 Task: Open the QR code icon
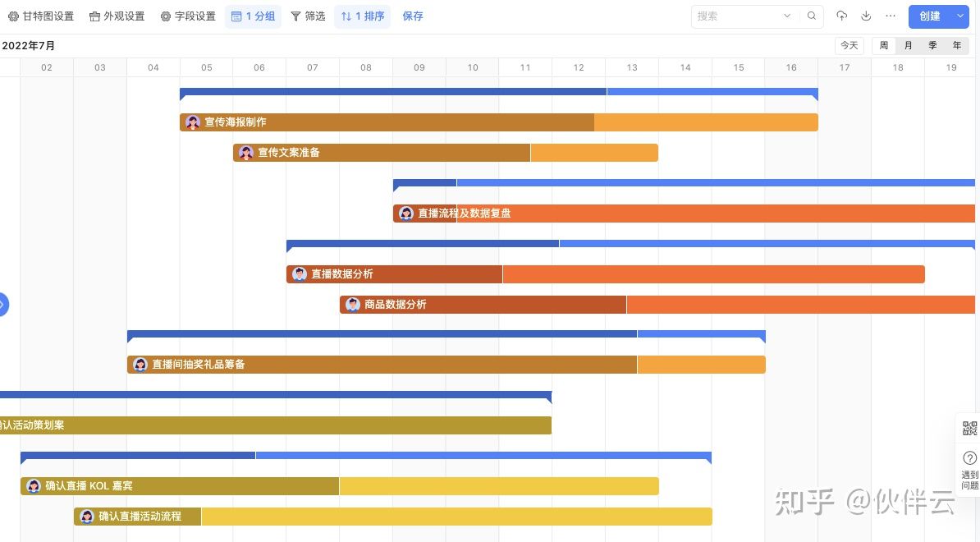[969, 428]
